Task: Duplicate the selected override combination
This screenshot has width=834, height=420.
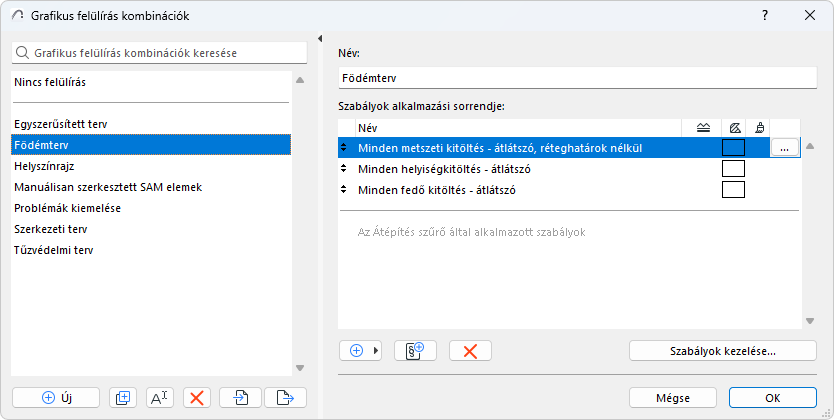Action: click(x=123, y=397)
